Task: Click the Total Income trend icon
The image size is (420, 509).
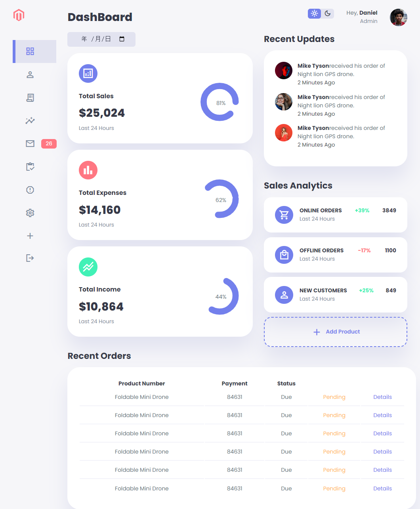Action: point(88,267)
